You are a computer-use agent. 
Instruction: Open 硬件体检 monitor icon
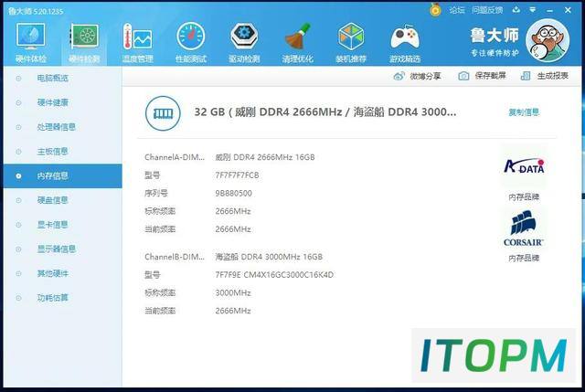point(30,36)
